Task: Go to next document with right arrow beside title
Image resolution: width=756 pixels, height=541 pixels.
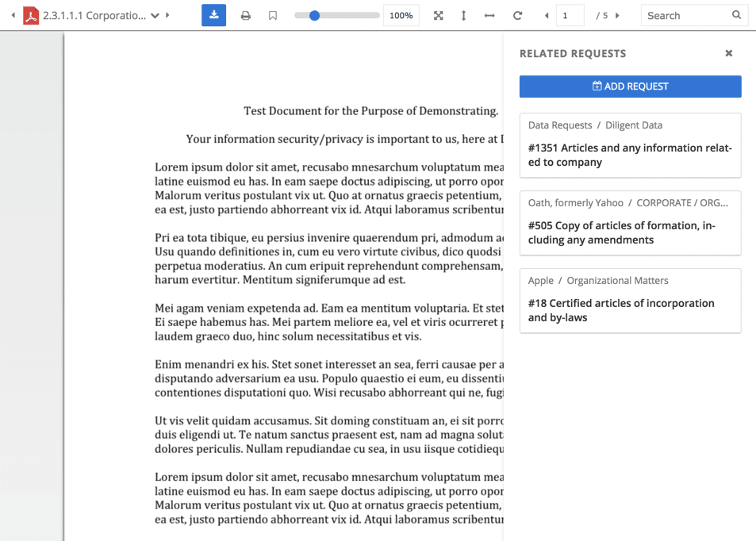Action: [x=167, y=15]
